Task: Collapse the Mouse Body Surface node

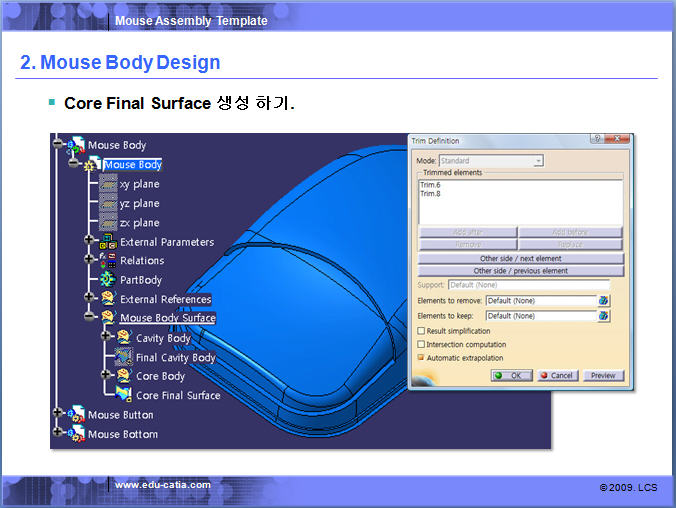Action: click(90, 318)
